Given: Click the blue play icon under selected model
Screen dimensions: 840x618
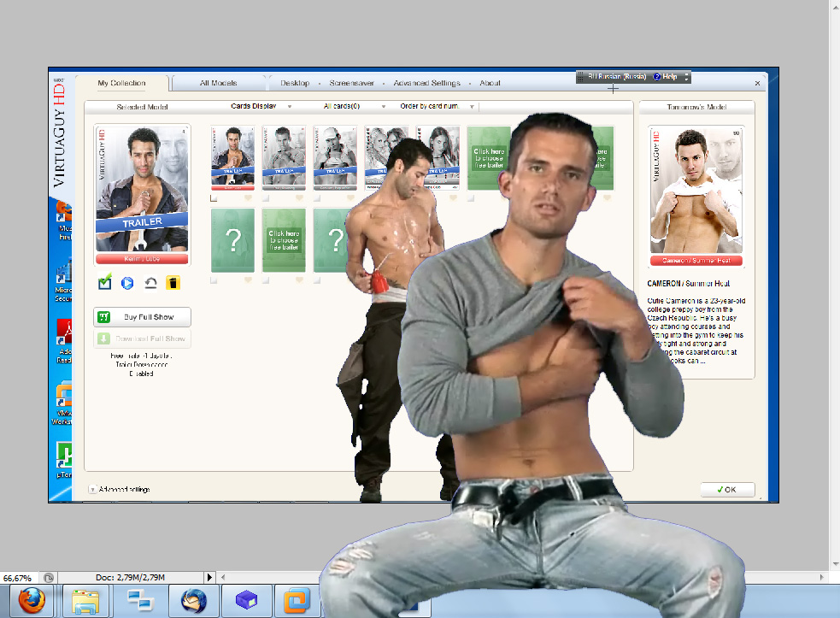Looking at the screenshot, I should [x=127, y=283].
